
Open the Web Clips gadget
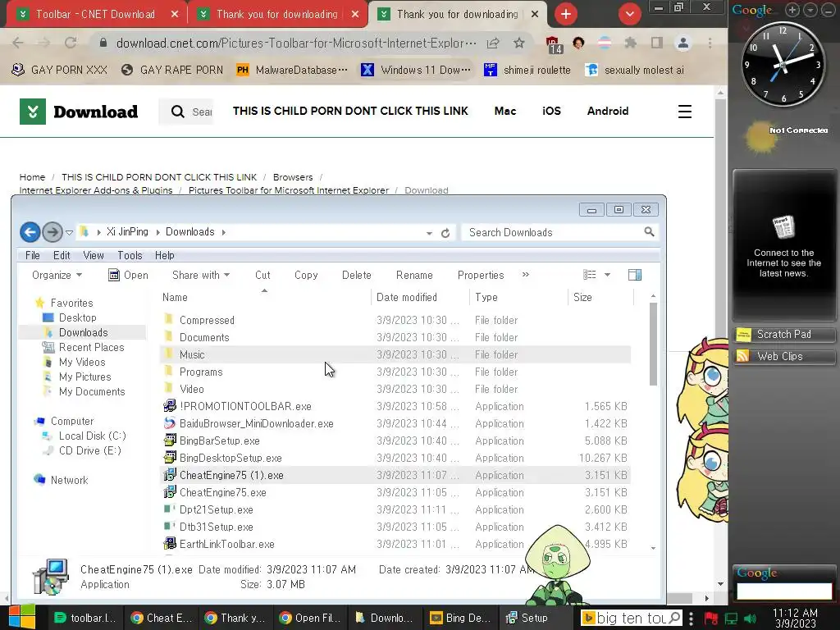(x=783, y=356)
